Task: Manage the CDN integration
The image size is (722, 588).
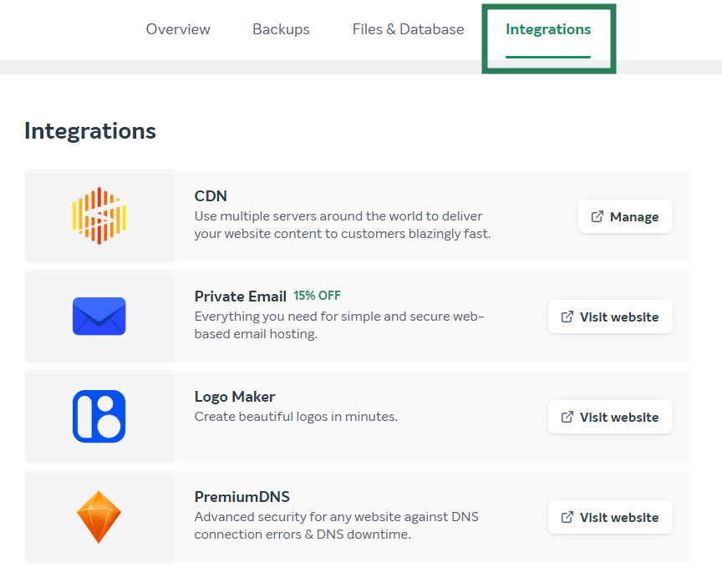Action: 625,216
